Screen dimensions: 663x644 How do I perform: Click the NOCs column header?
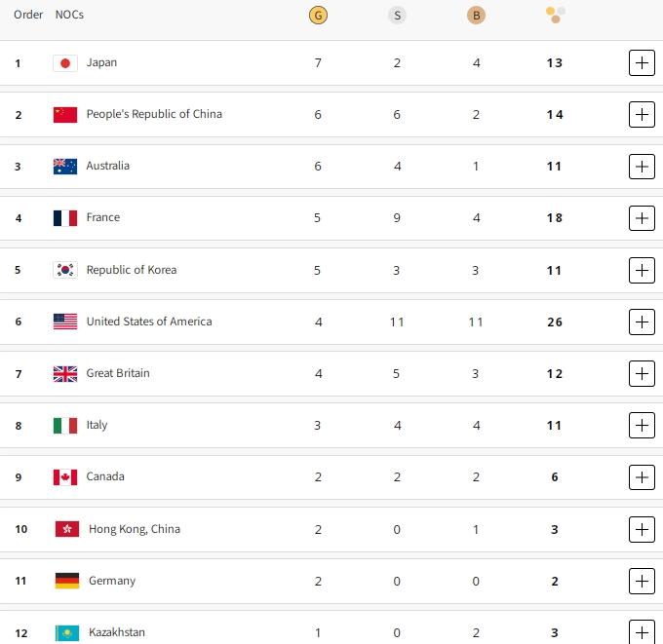pyautogui.click(x=69, y=15)
